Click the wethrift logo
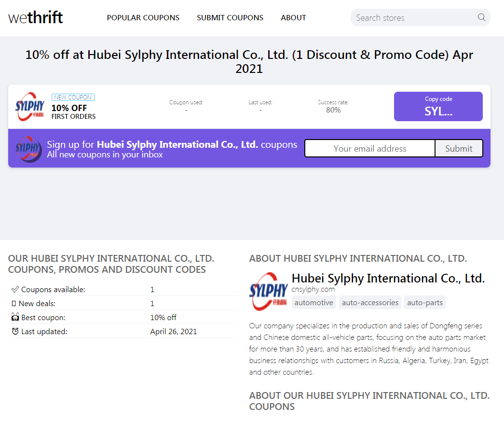The width and height of the screenshot is (504, 422). [35, 17]
